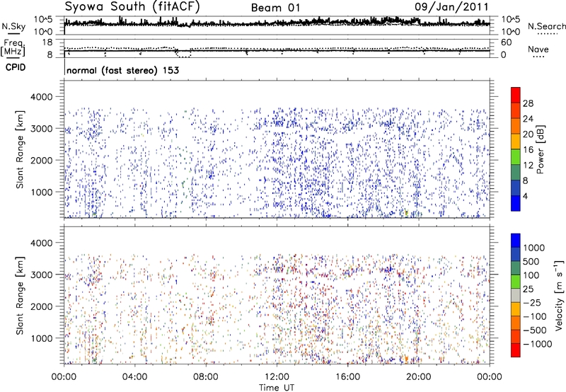The height and width of the screenshot is (392, 566).
Task: Click the '20:00' time axis label
Action: (x=418, y=377)
